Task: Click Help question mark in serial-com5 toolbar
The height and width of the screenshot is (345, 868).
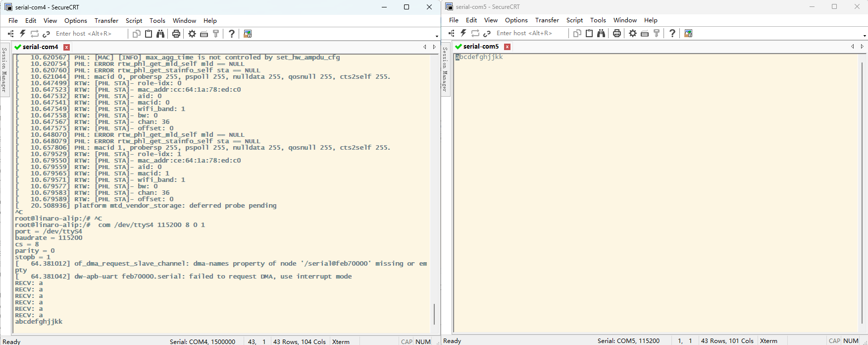Action: 672,33
